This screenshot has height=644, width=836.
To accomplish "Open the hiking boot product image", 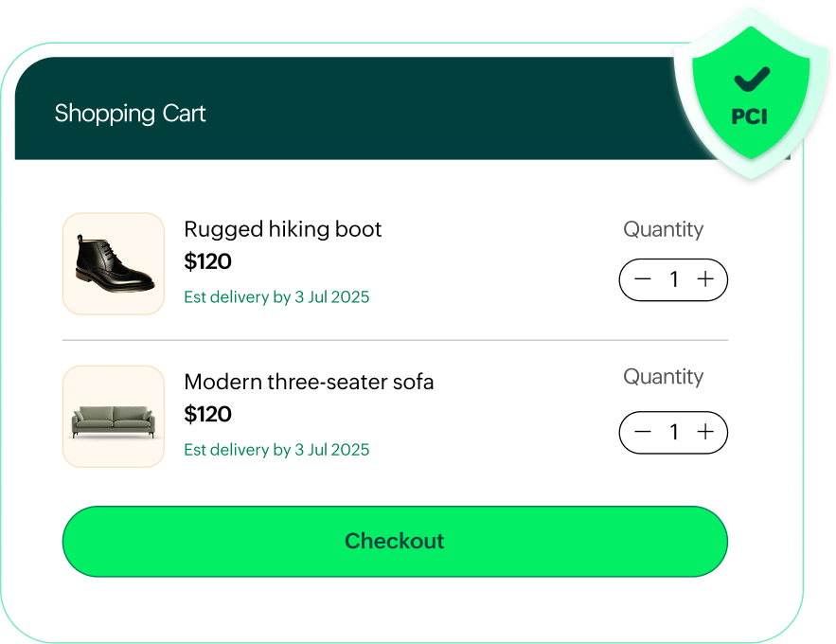I will pos(114,263).
